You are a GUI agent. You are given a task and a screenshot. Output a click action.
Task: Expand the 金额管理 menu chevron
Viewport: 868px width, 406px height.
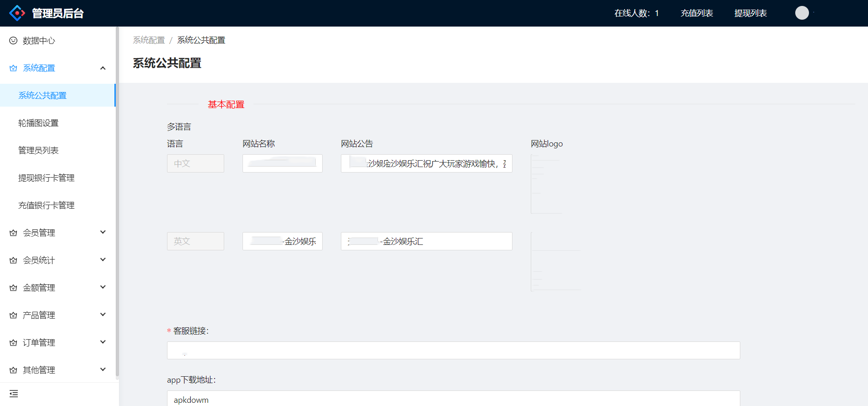pos(103,287)
